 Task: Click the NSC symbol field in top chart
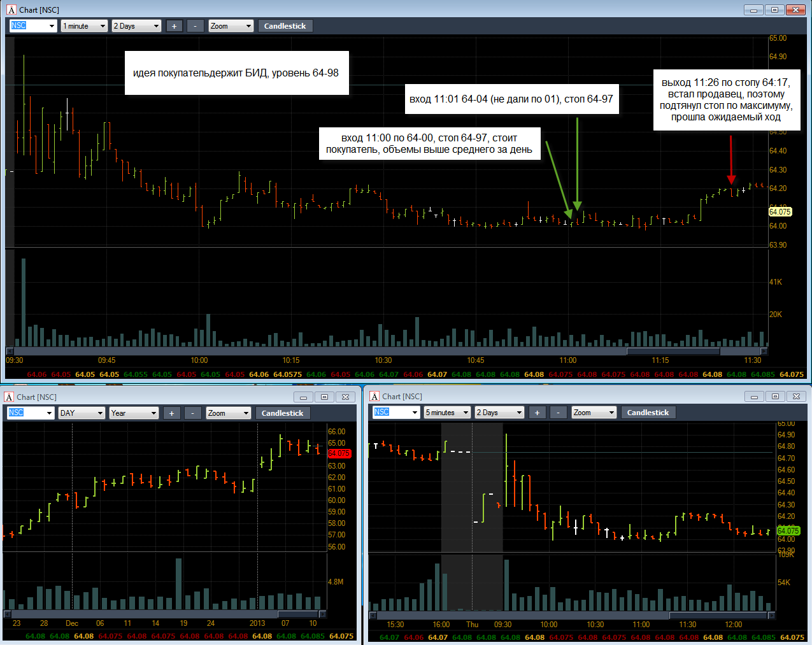(x=33, y=26)
